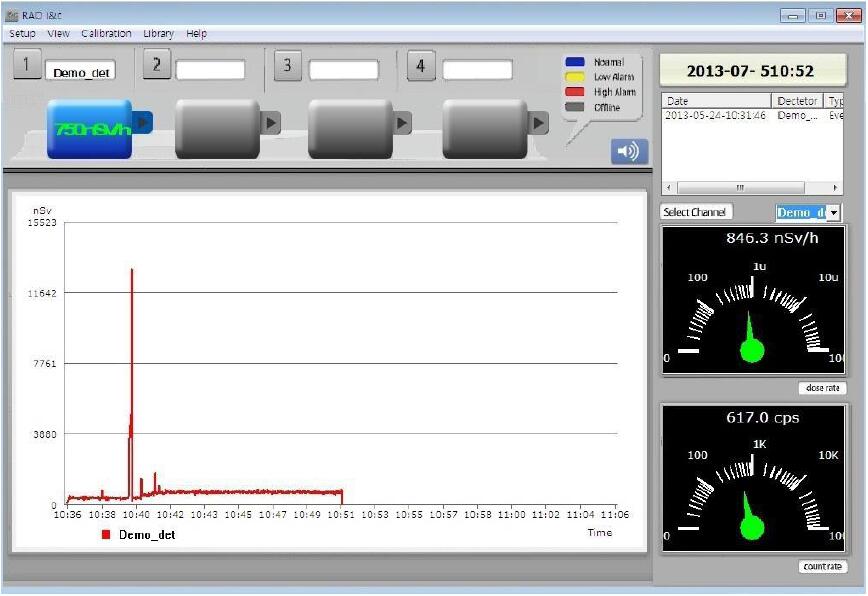Open the Calibration menu
Screen dimensions: 868x596
tap(106, 33)
